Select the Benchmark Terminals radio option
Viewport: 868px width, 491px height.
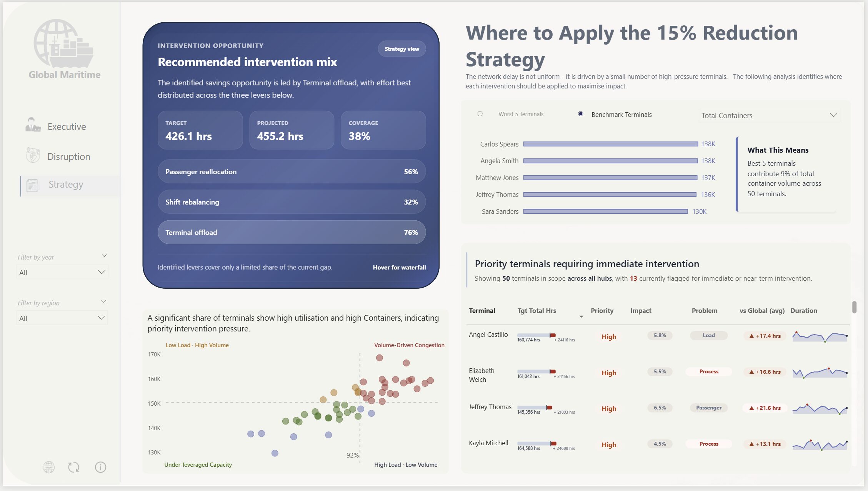point(581,114)
